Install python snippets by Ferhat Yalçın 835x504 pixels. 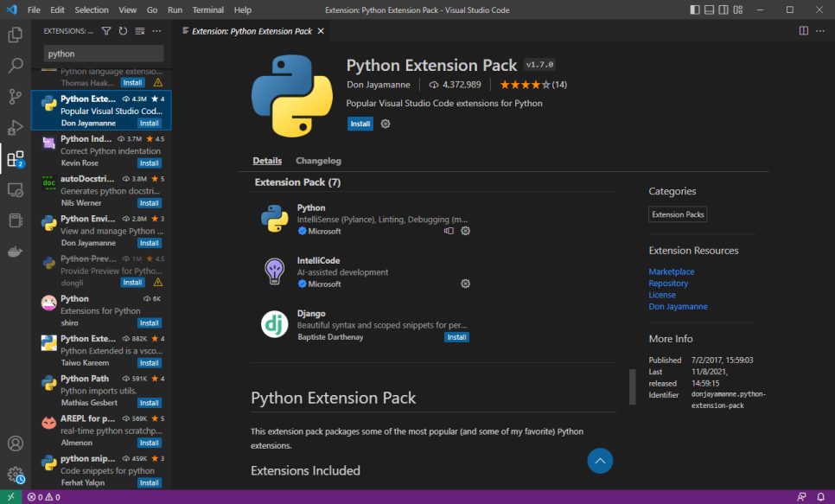click(x=149, y=483)
